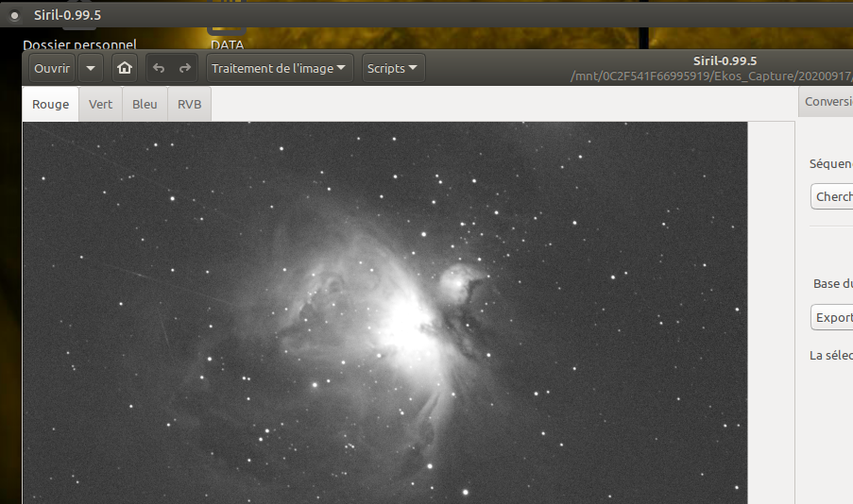
Task: Go to the home working directory icon
Action: click(x=125, y=69)
